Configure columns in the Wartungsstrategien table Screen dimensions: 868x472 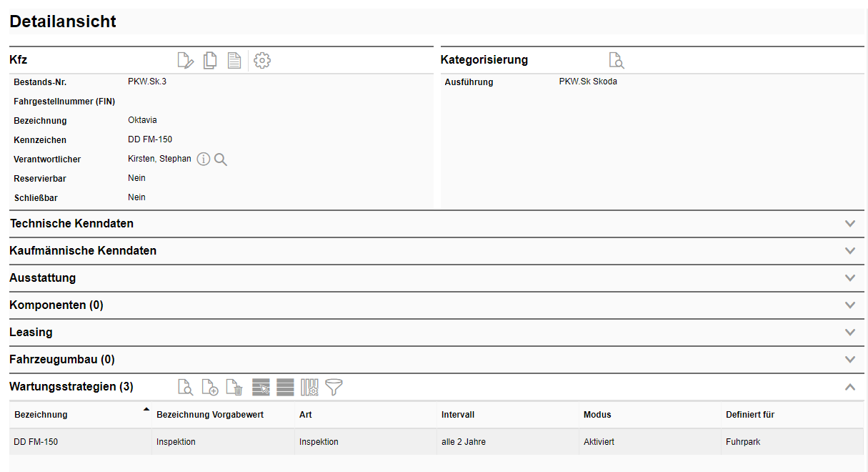pyautogui.click(x=309, y=388)
